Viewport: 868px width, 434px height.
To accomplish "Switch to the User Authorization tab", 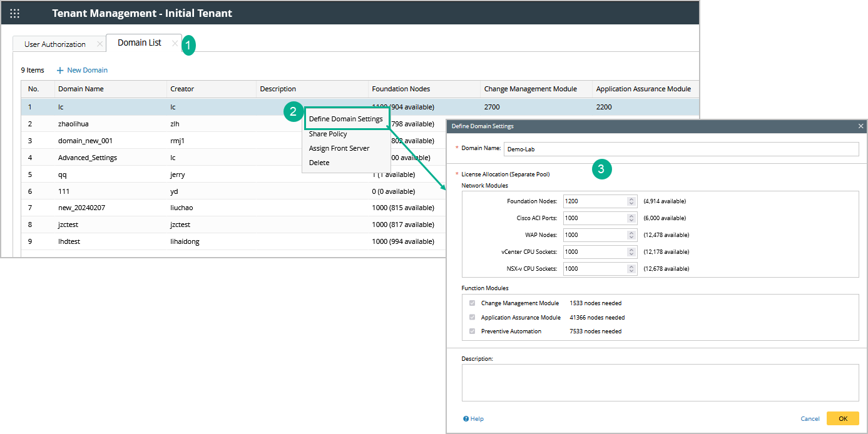I will (55, 44).
